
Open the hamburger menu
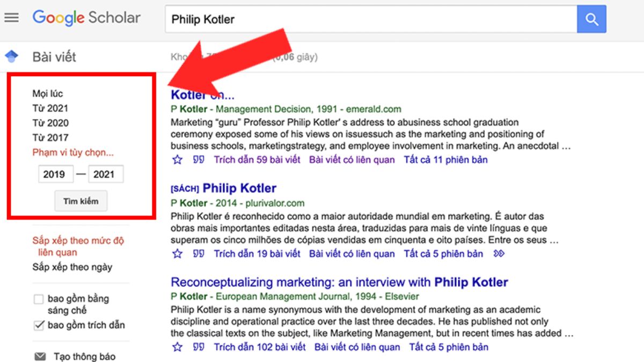tap(11, 18)
